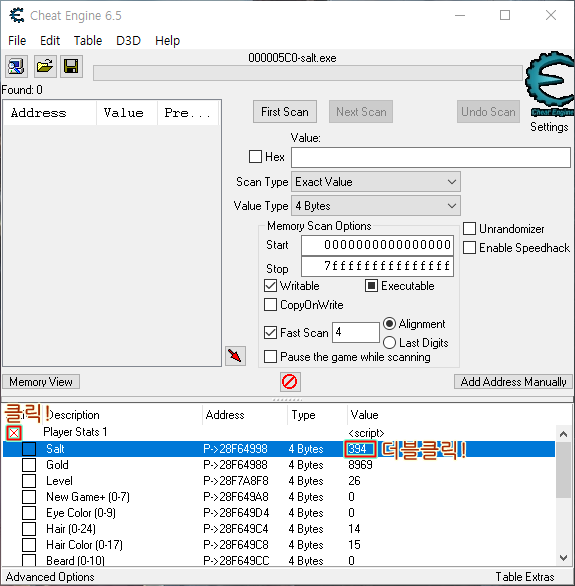Screen dimensions: 575x586
Task: Open the Scan Type dropdown
Action: point(376,182)
